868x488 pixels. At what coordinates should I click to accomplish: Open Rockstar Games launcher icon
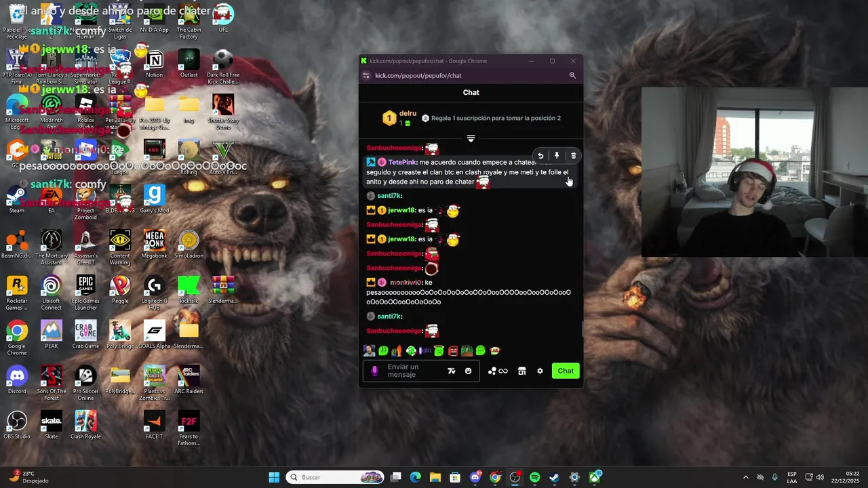click(17, 293)
